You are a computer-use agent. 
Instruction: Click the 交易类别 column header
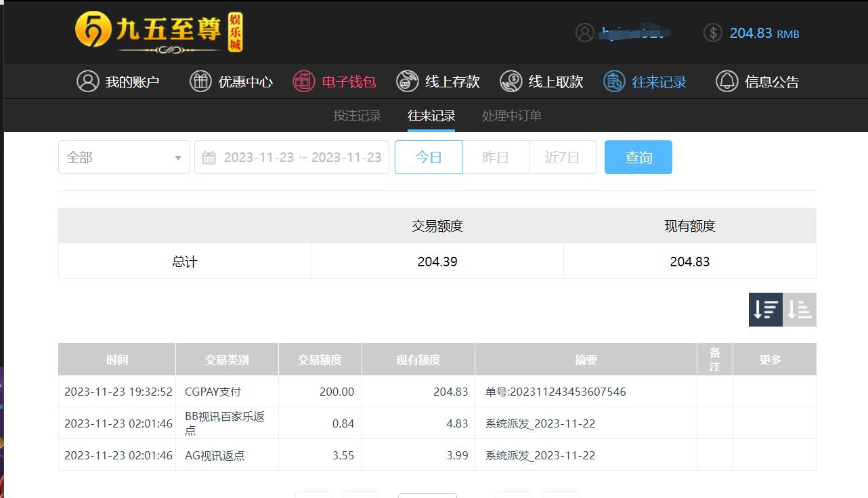tap(227, 360)
